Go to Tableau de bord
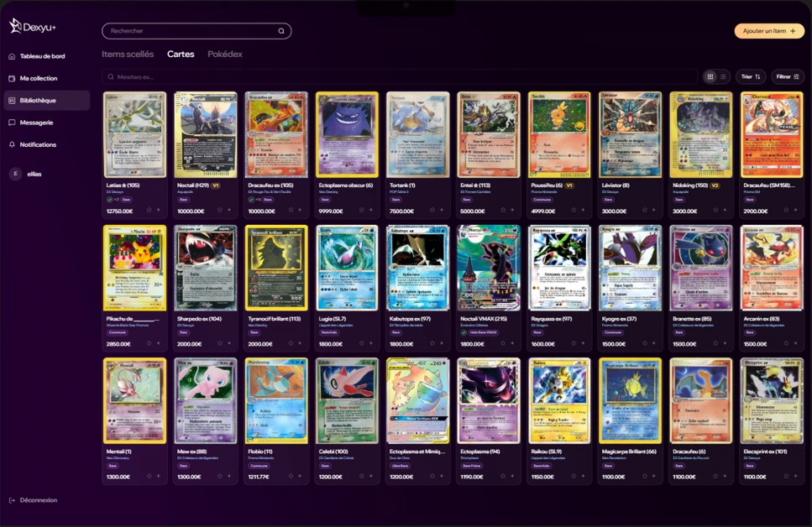This screenshot has width=812, height=527. pyautogui.click(x=42, y=56)
